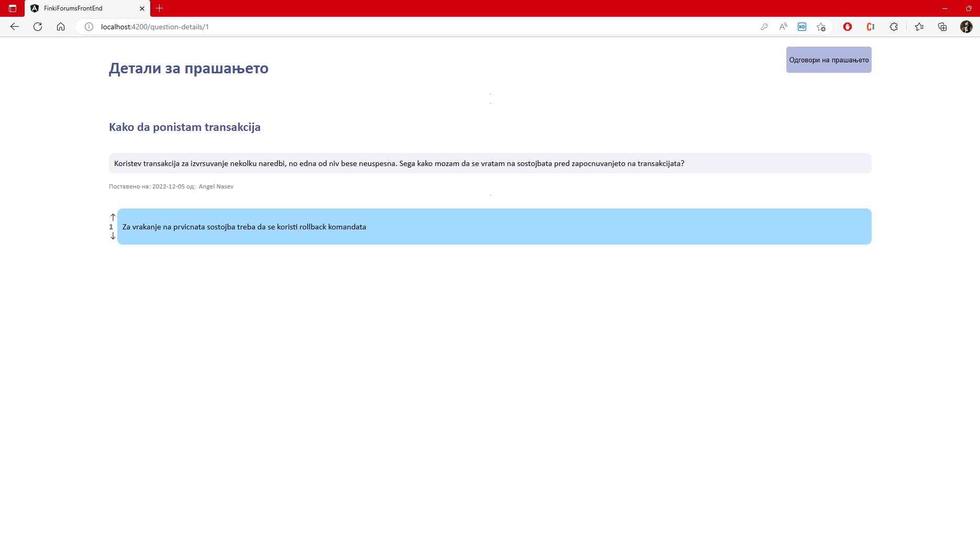Click the HD extension icon
The height and width of the screenshot is (540, 980).
801,27
